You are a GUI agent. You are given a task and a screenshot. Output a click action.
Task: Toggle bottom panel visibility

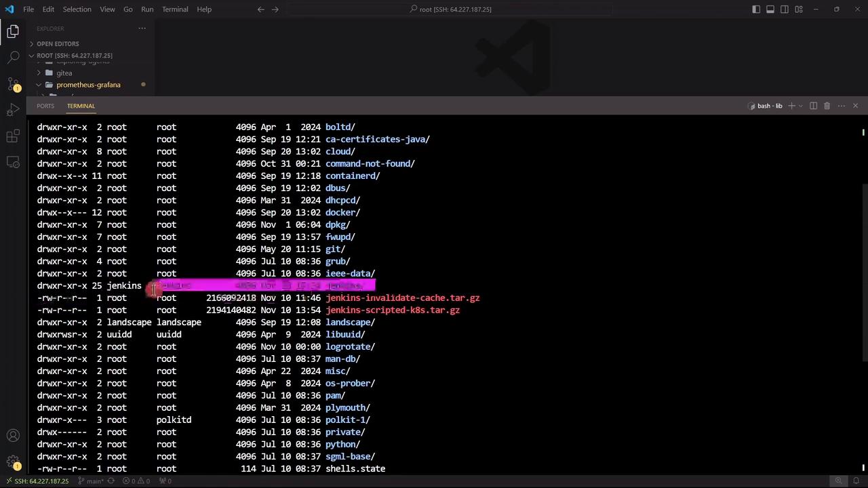pyautogui.click(x=770, y=9)
